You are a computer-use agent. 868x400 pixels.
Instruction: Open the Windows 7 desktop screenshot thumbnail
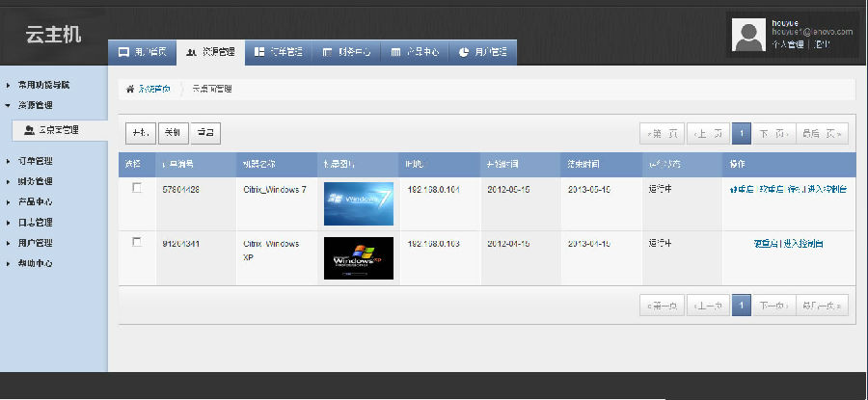358,203
